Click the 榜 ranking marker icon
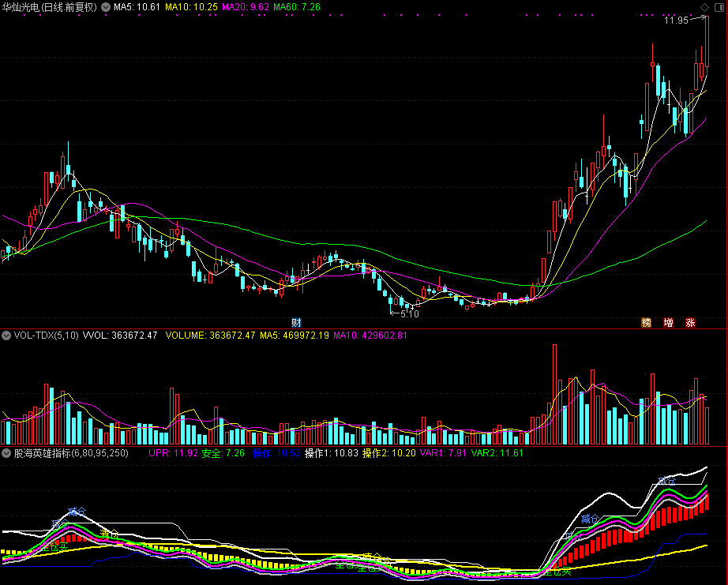The height and width of the screenshot is (585, 728). 647,322
